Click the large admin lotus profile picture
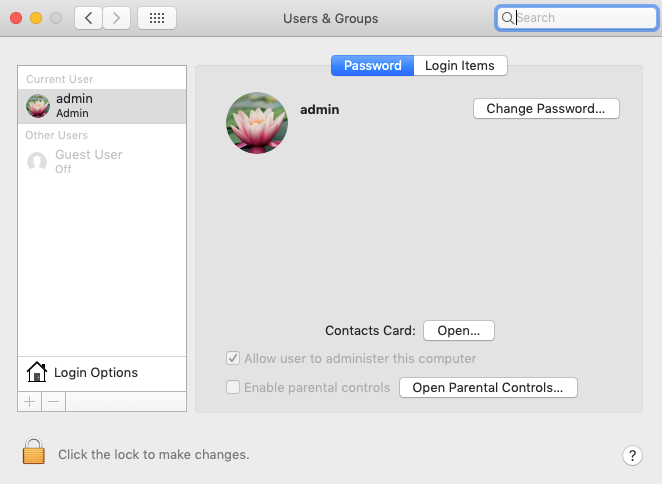The width and height of the screenshot is (662, 484). (257, 123)
